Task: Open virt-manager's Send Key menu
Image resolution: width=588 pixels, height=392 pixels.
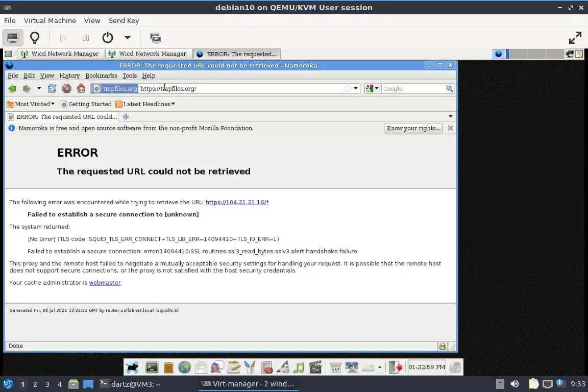Action: (x=124, y=20)
